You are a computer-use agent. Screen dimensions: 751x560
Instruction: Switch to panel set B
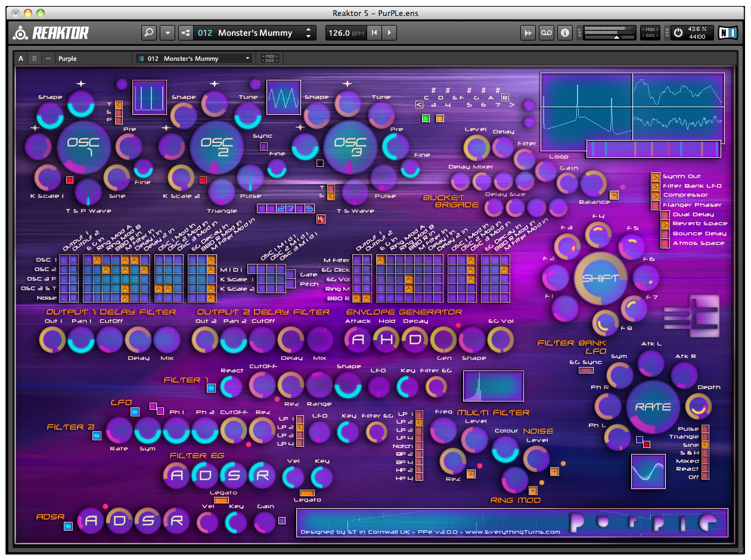coord(35,58)
